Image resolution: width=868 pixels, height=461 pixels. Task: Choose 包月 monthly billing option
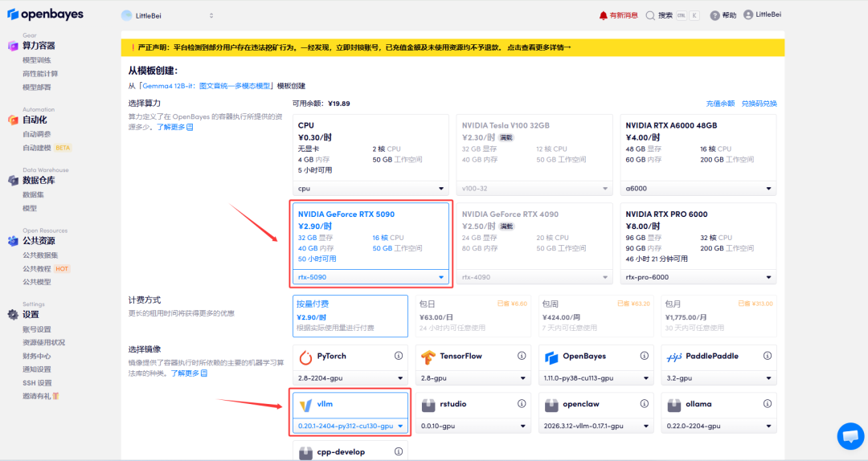click(x=719, y=316)
